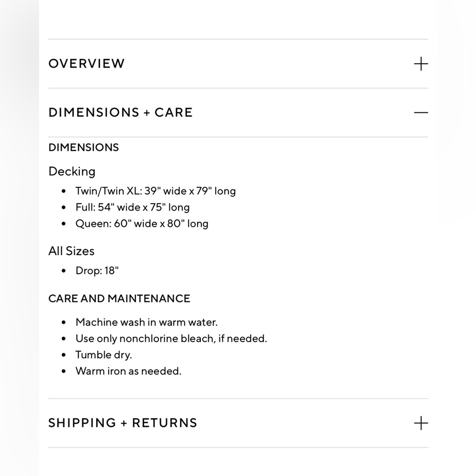Expand Shipping + Returns via plus icon
Image resolution: width=476 pixels, height=476 pixels.
421,423
